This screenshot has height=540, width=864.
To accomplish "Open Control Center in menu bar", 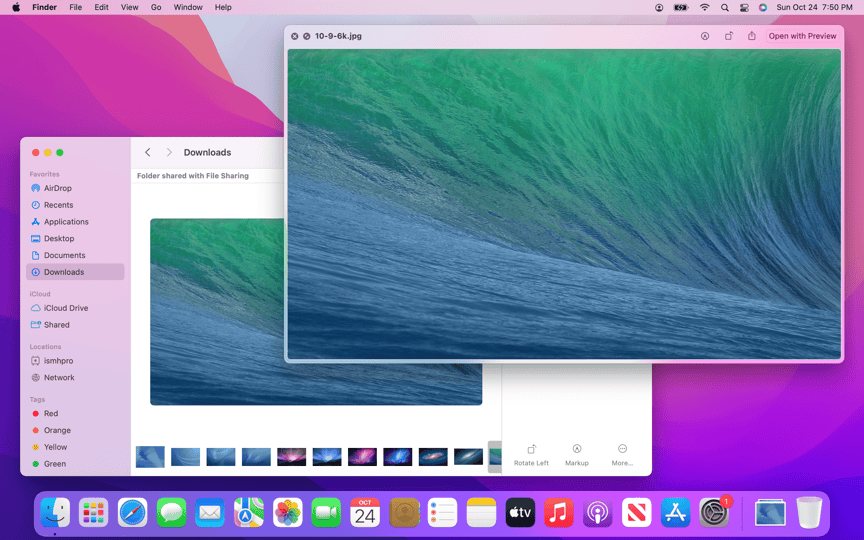I will click(x=744, y=7).
